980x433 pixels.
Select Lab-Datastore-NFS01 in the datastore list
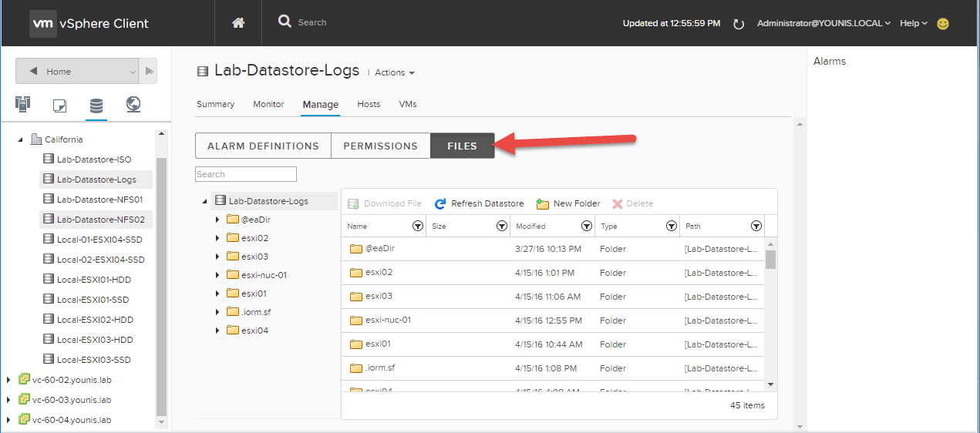pyautogui.click(x=99, y=200)
